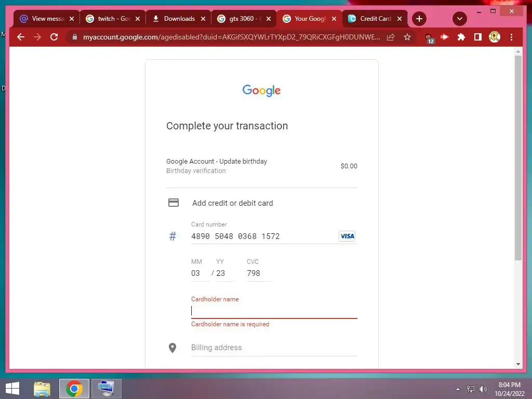Go forward using the browser forward arrow
This screenshot has width=532, height=399.
pos(37,37)
